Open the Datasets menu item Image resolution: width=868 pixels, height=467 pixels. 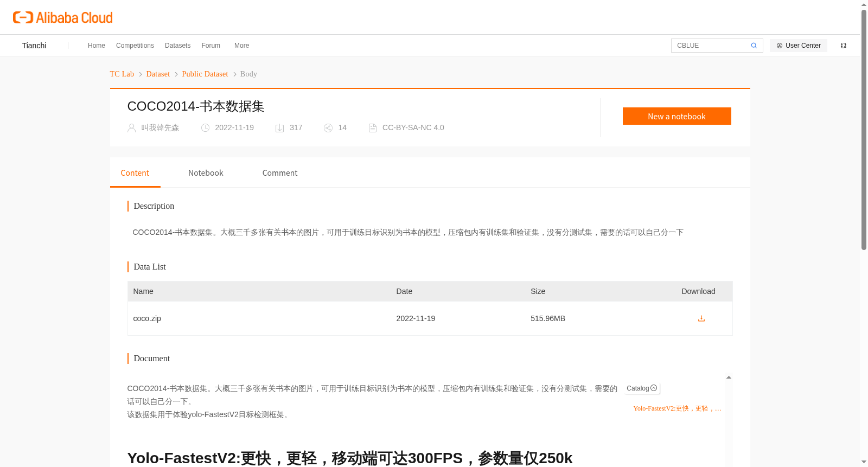point(178,46)
